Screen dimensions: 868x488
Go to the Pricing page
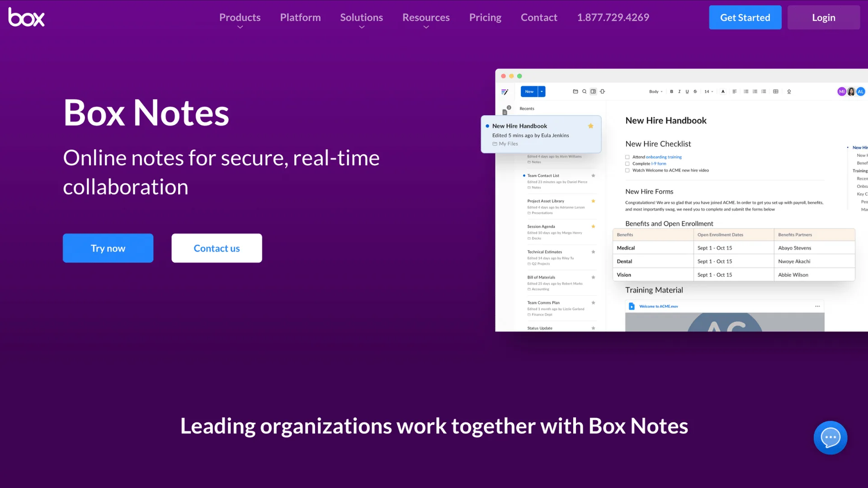coord(485,18)
